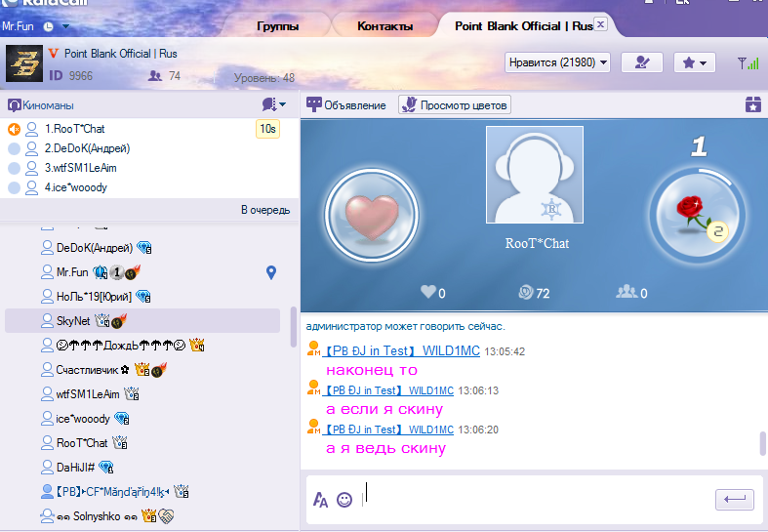Click the hearts counter showing 0
768x532 pixels.
[433, 293]
